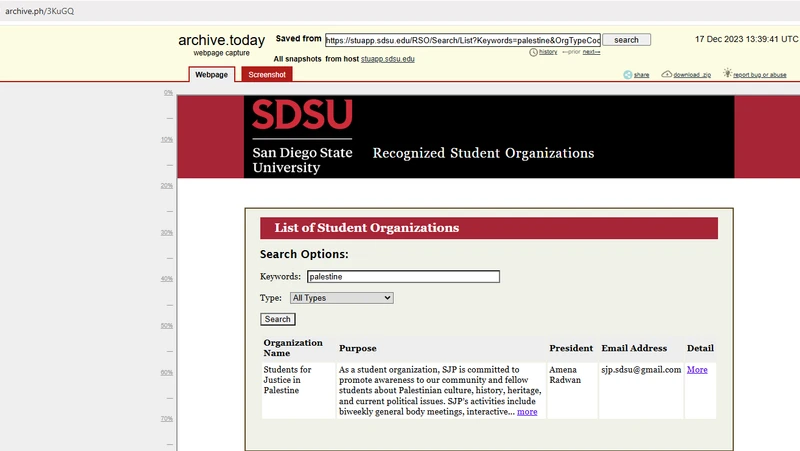
Task: Click the Detail column header
Action: tap(700, 348)
